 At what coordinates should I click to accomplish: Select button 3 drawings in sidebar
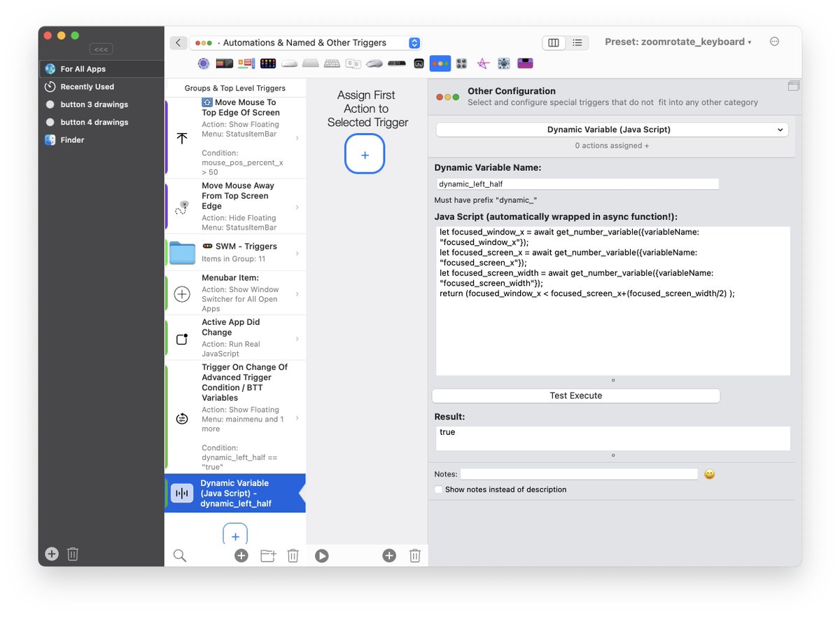pyautogui.click(x=101, y=104)
